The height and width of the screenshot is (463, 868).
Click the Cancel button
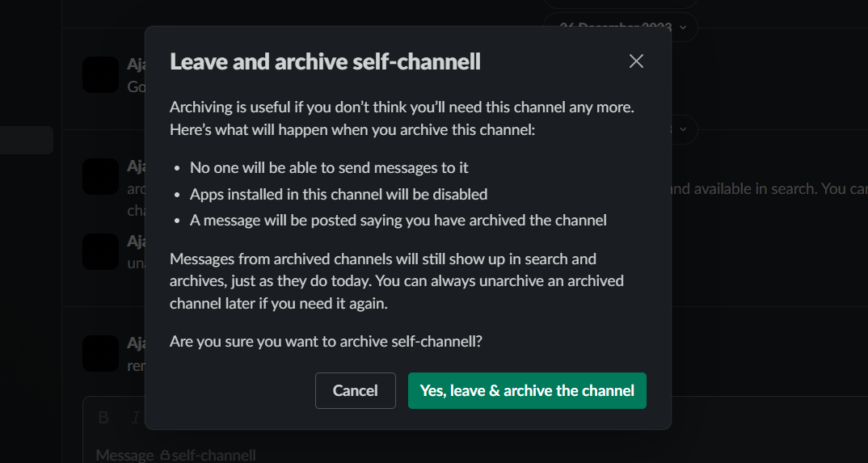(x=355, y=390)
